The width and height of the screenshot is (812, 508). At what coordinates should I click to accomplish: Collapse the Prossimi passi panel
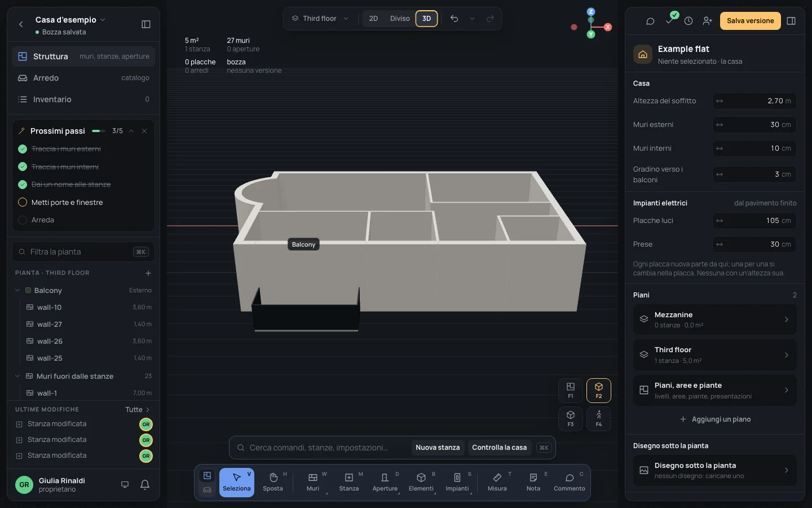point(131,131)
